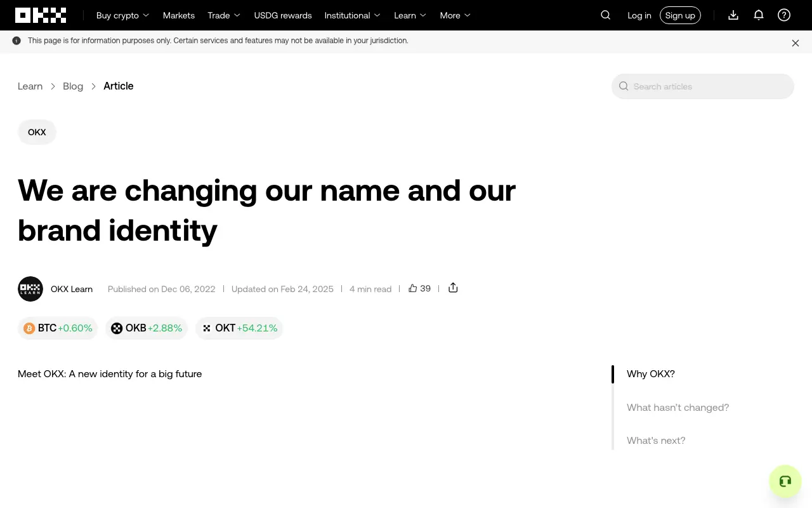Jump to Why OKX? section
This screenshot has height=508, width=812.
pos(651,374)
